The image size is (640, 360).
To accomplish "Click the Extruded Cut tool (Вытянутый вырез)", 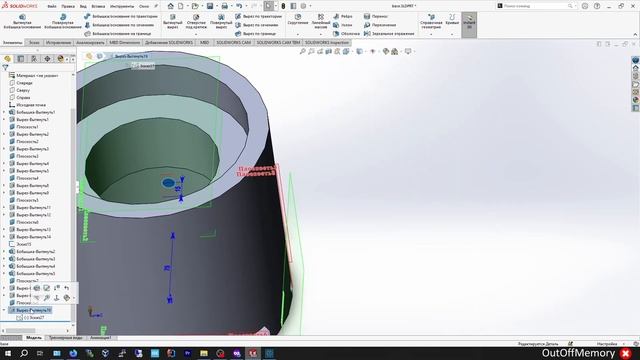I will click(x=173, y=21).
